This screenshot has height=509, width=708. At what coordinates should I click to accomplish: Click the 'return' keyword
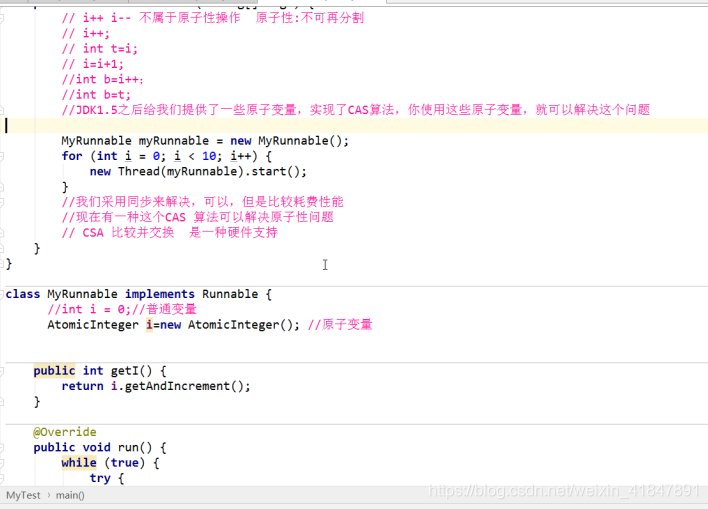(x=82, y=386)
